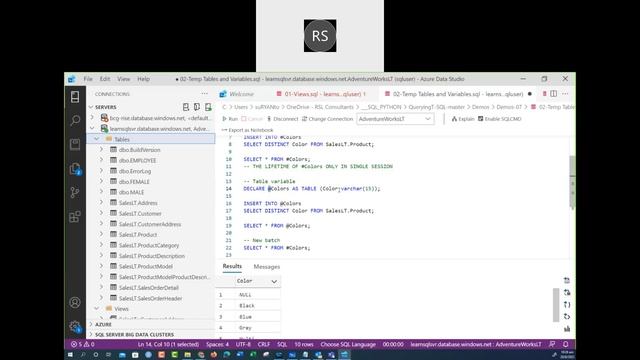Open the Explorer view with badge
This screenshot has height=360, width=640.
click(x=75, y=169)
